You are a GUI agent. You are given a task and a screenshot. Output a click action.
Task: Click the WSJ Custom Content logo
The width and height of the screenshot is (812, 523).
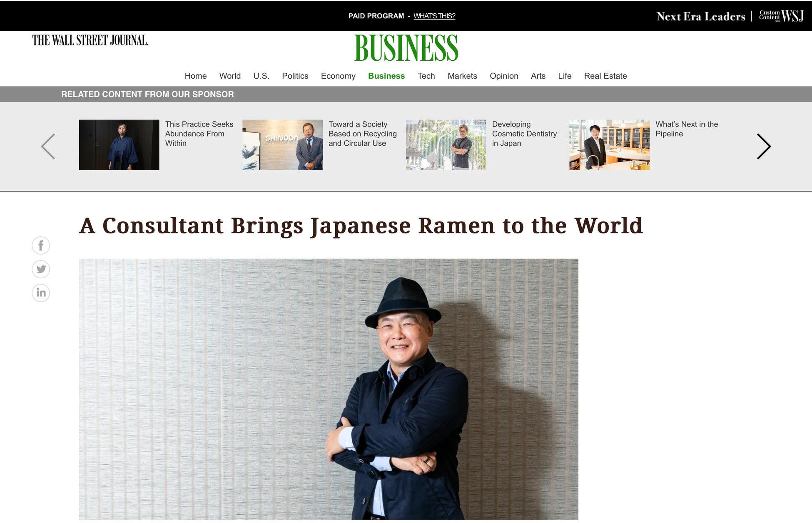click(x=781, y=16)
